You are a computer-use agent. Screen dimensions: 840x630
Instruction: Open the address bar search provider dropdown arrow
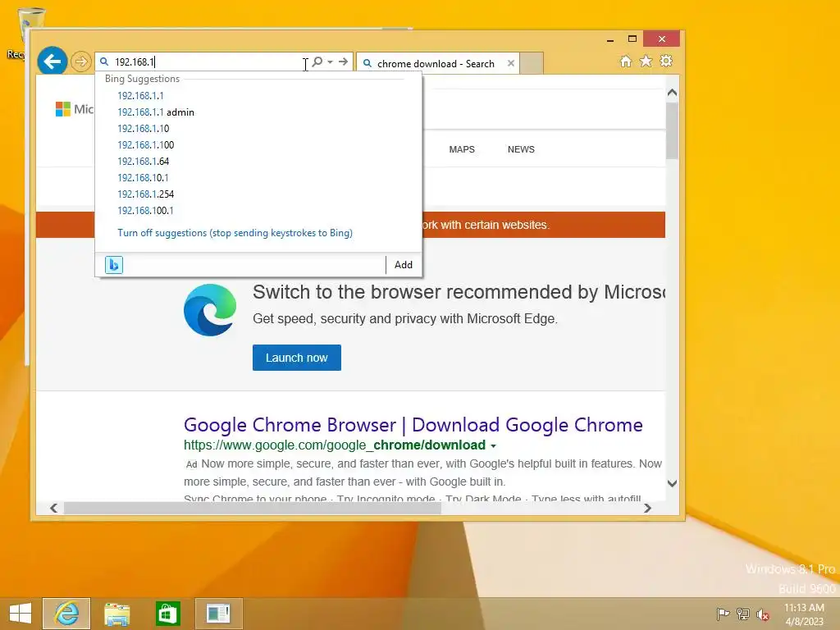(x=330, y=62)
